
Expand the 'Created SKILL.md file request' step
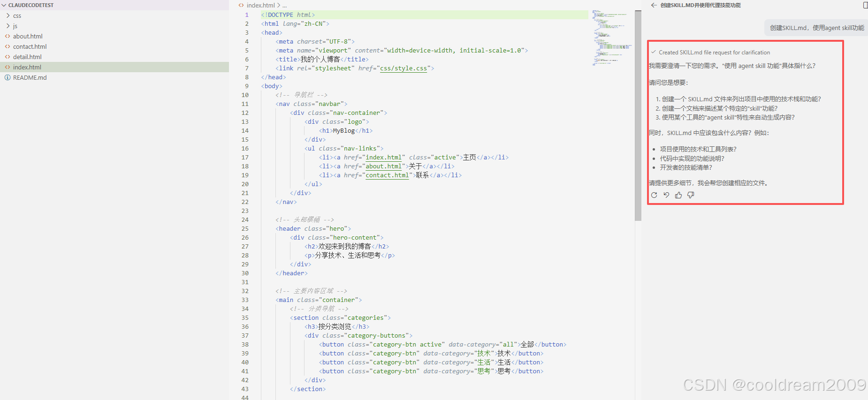(710, 53)
